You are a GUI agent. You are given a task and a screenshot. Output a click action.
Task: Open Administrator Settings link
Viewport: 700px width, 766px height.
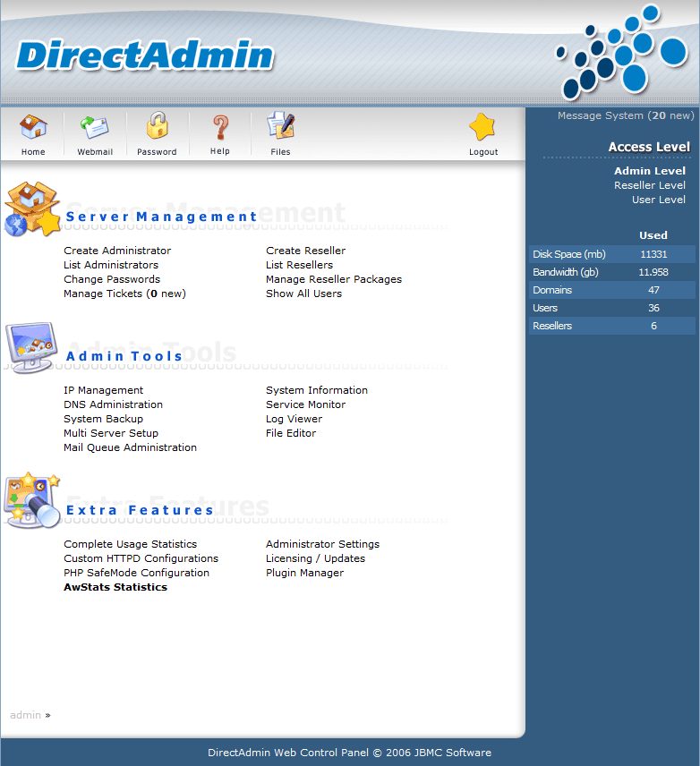(x=322, y=544)
